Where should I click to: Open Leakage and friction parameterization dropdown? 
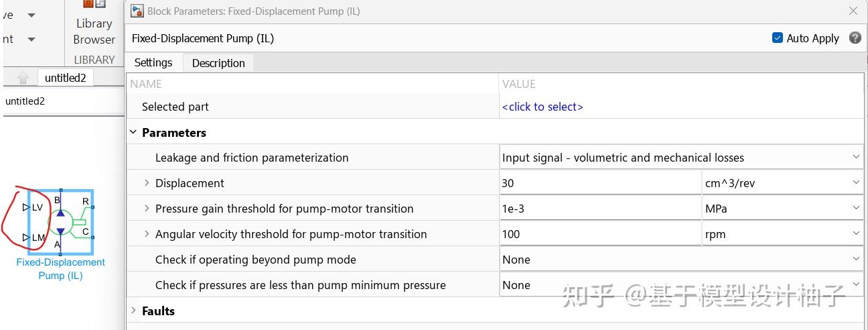(x=681, y=158)
